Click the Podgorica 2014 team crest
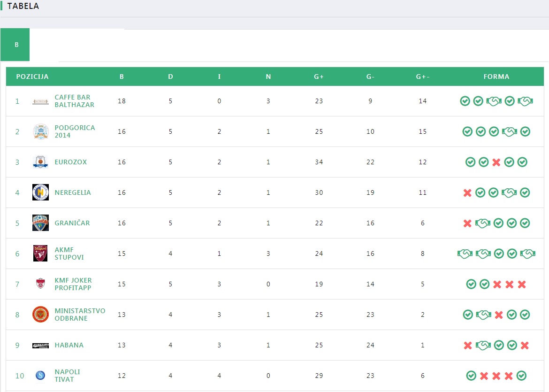The height and width of the screenshot is (392, 549). coord(41,131)
